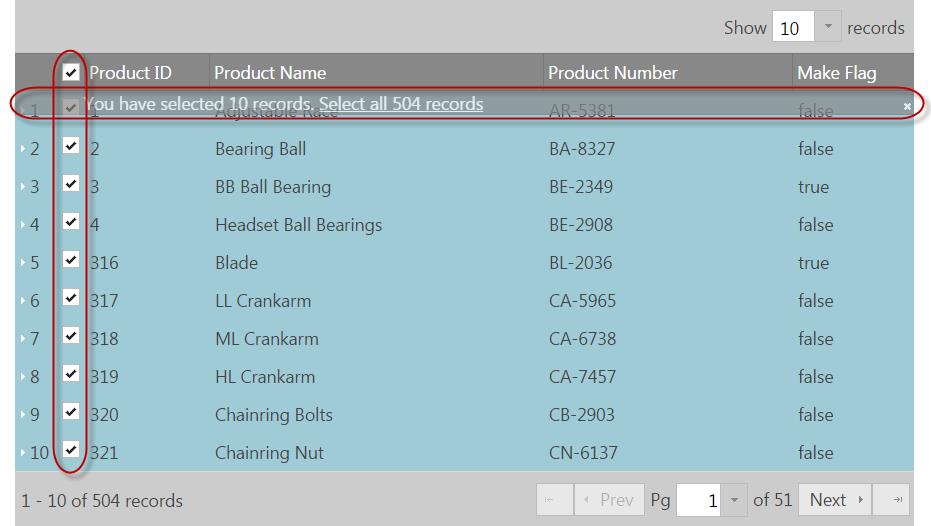Select the Headset Ball Bearings row
931x526 pixels.
pyautogui.click(x=298, y=225)
